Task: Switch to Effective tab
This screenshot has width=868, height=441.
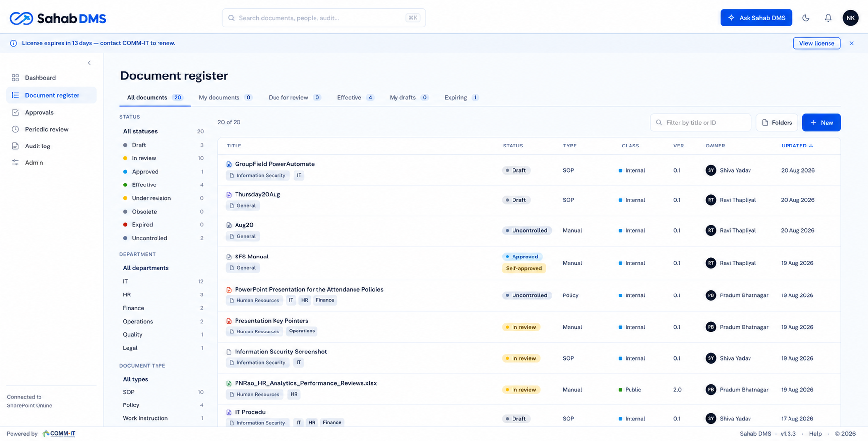Action: pos(355,97)
